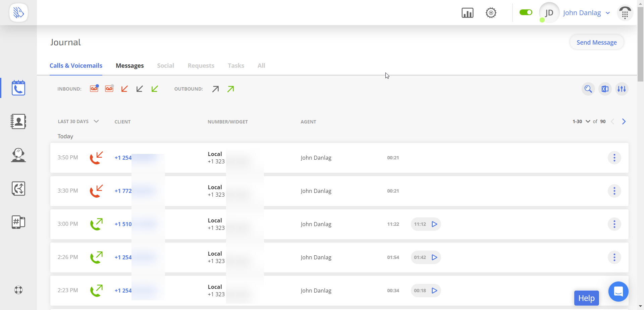Select the Calls & Voicemails tab

click(76, 66)
